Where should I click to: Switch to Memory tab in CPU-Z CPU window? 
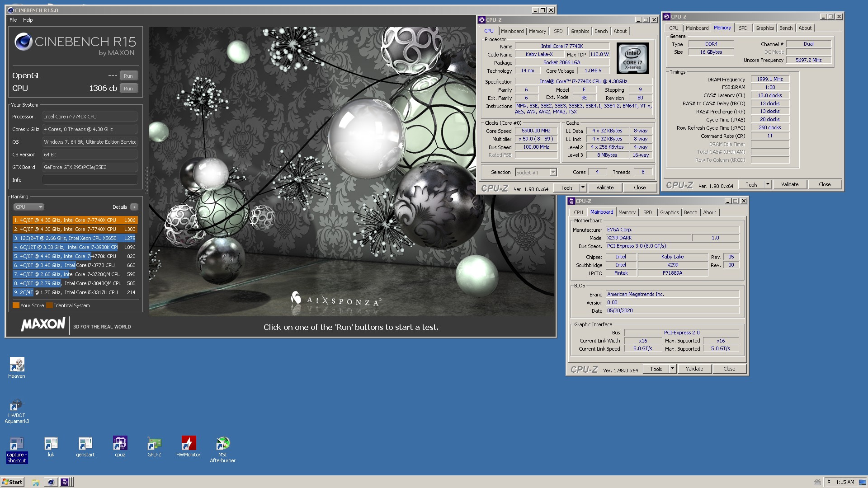coord(538,31)
